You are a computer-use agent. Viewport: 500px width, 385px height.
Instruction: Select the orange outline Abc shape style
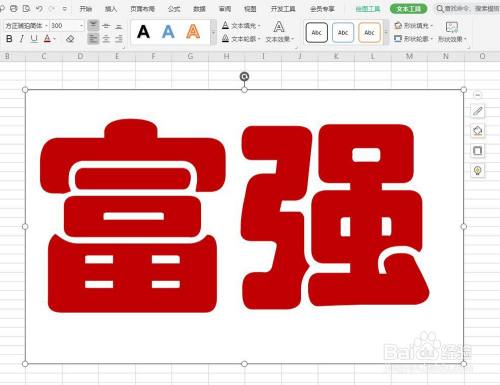tap(369, 33)
